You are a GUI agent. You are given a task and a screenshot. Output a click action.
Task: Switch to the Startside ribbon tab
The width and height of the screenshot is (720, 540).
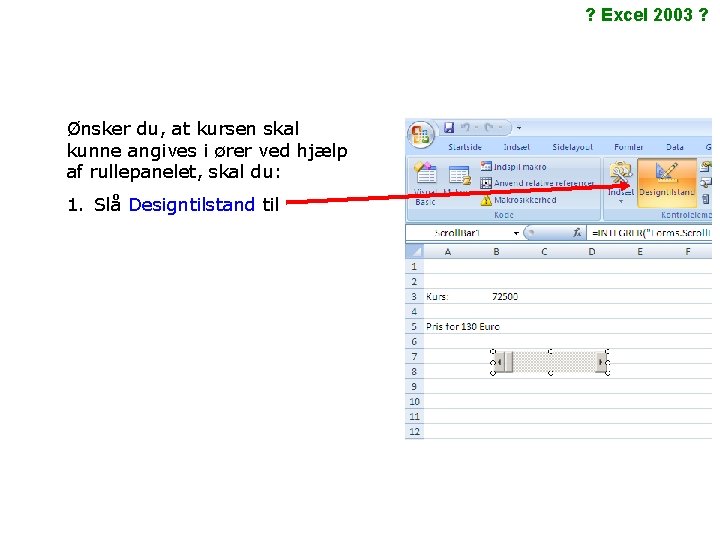tap(465, 147)
